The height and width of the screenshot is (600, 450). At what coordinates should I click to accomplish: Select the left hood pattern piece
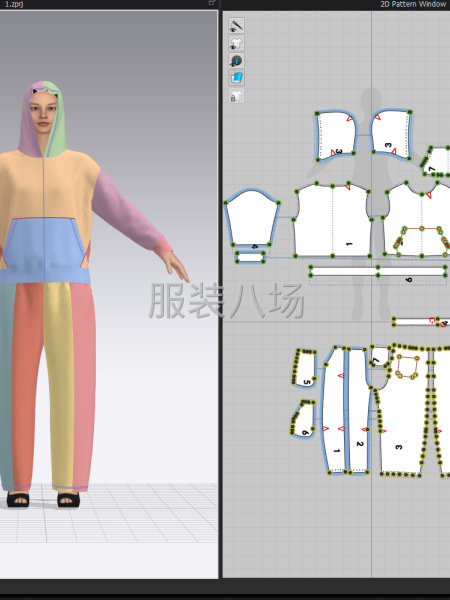[336, 135]
